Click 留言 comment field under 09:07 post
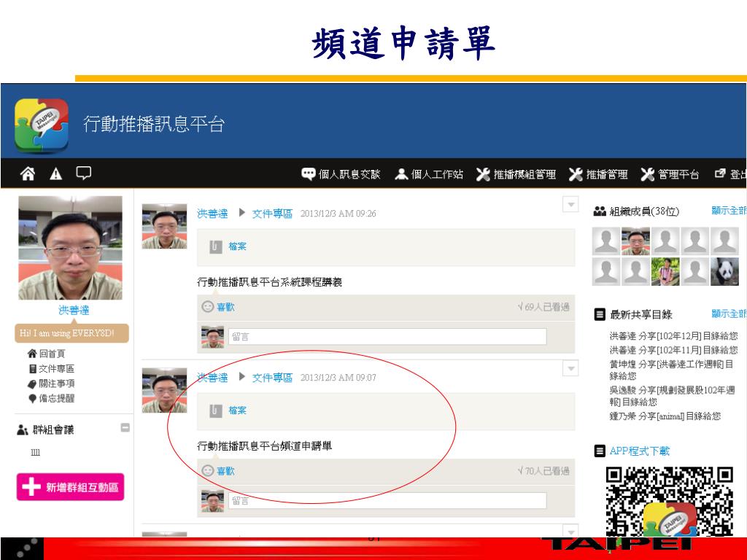This screenshot has height=560, width=747. click(387, 500)
